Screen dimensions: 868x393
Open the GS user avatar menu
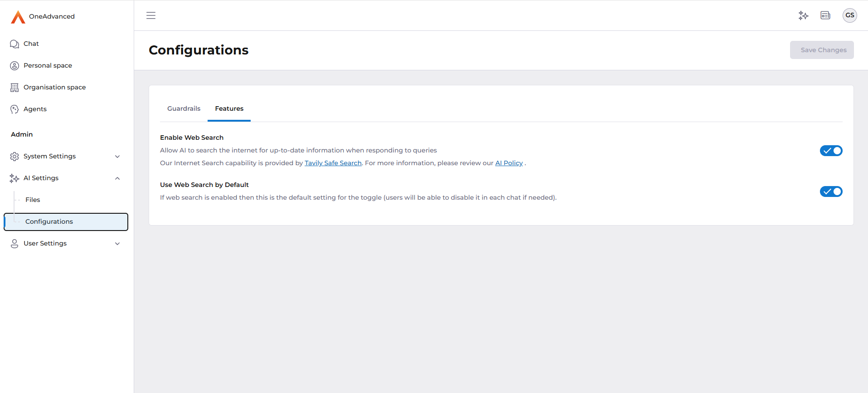(x=849, y=15)
